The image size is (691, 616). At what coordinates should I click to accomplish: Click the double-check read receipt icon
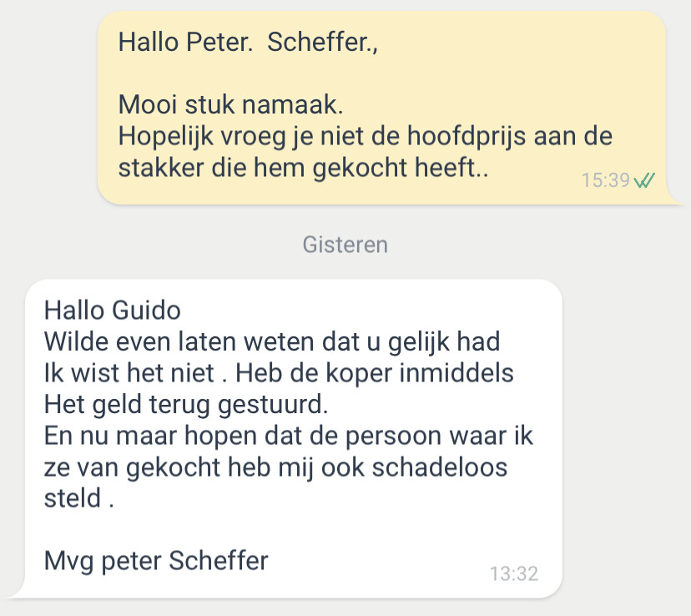click(644, 179)
